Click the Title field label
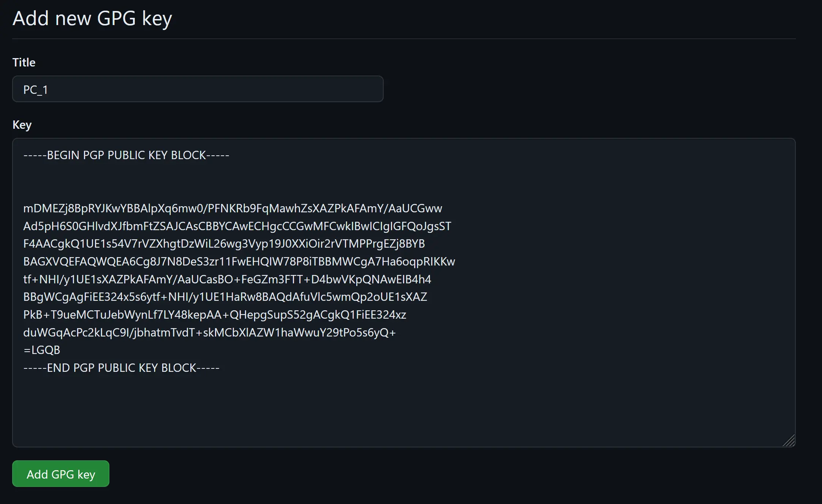Screen dimensions: 822x504 coord(24,62)
